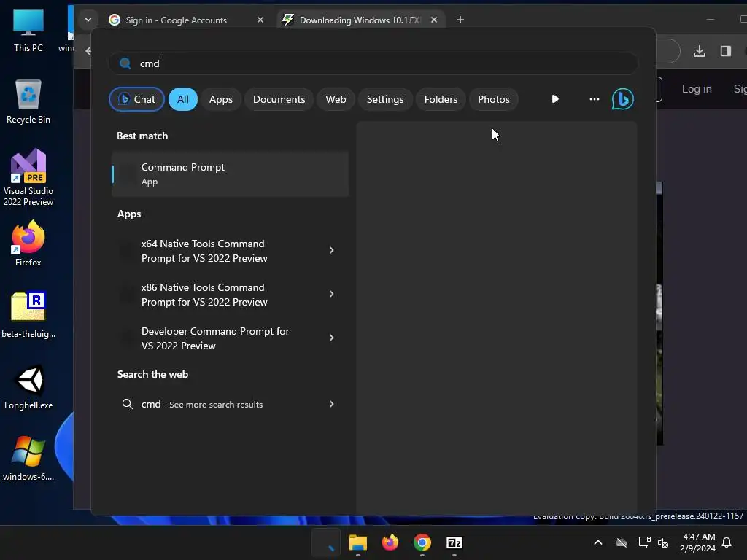747x560 pixels.
Task: Click cmd See more search results
Action: click(230, 404)
